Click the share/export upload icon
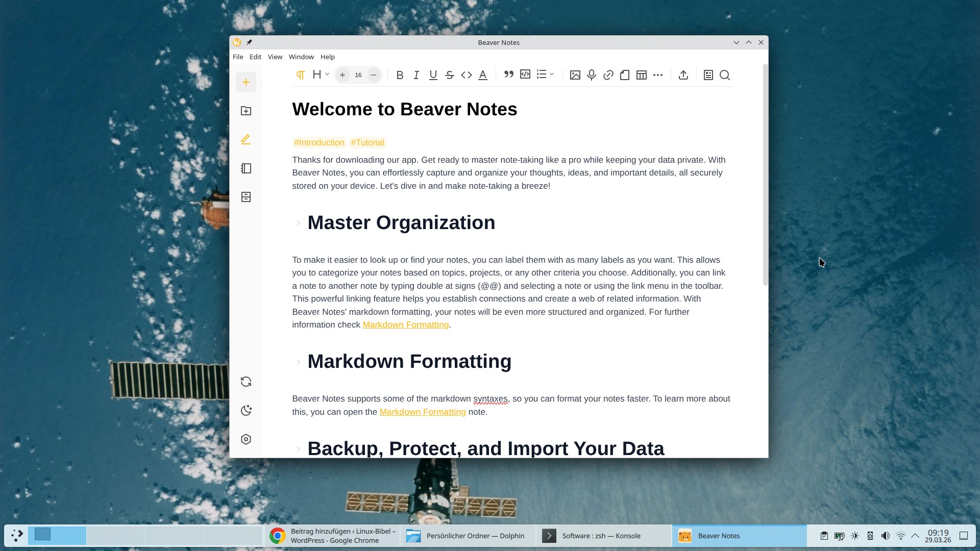The height and width of the screenshot is (551, 980). [683, 75]
